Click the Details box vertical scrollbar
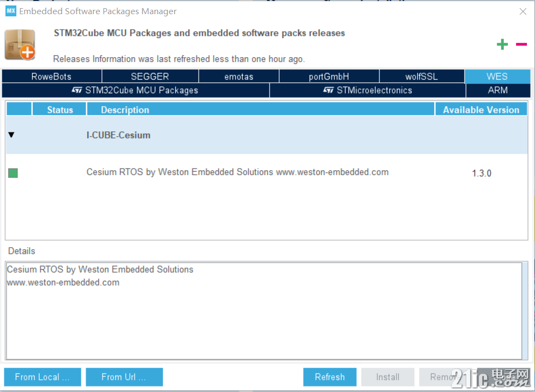This screenshot has width=535, height=392. coord(525,311)
